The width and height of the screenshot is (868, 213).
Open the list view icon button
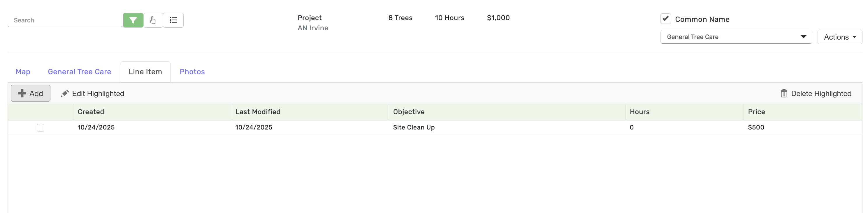tap(173, 20)
